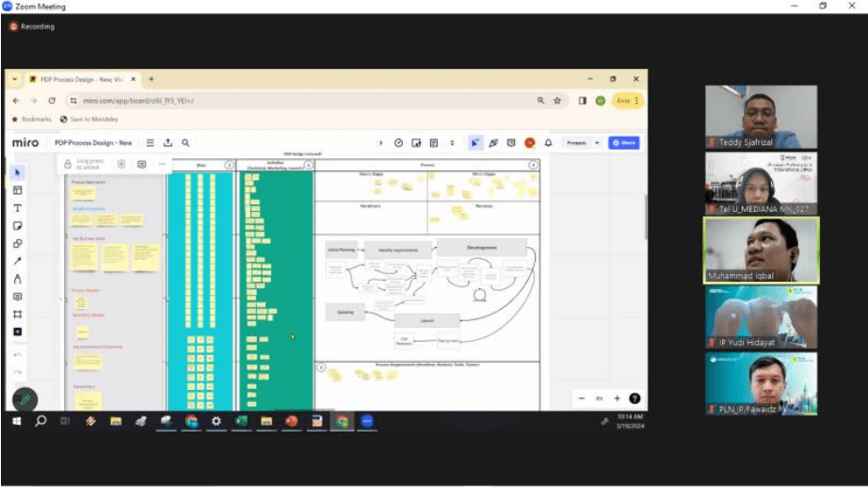
Task: Select the Connection line arrow tool
Action: tap(17, 261)
